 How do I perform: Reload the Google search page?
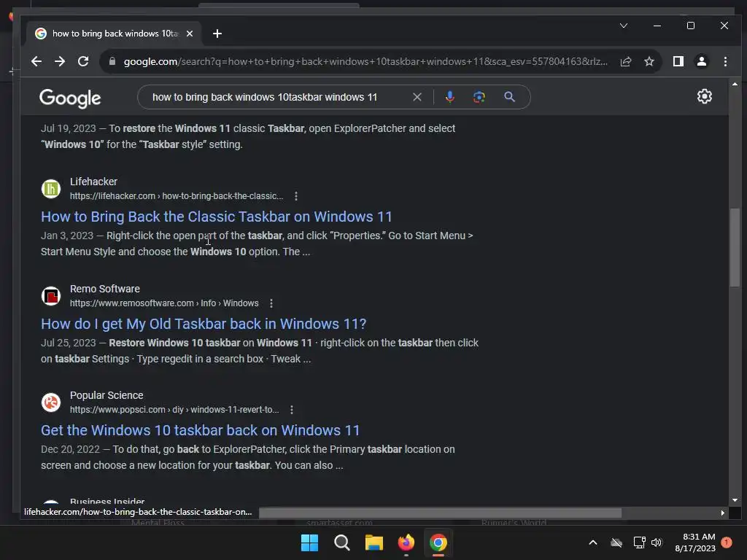coord(83,61)
